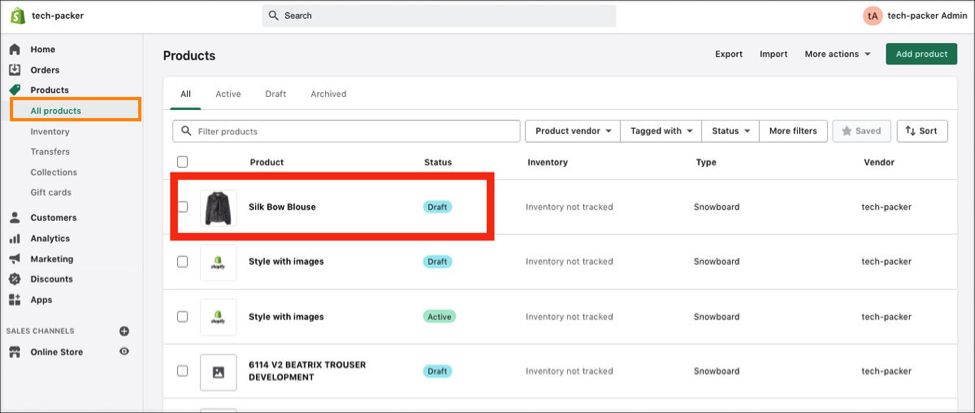Viewport: 975px width, 413px height.
Task: Click the Saved star button
Action: point(861,131)
